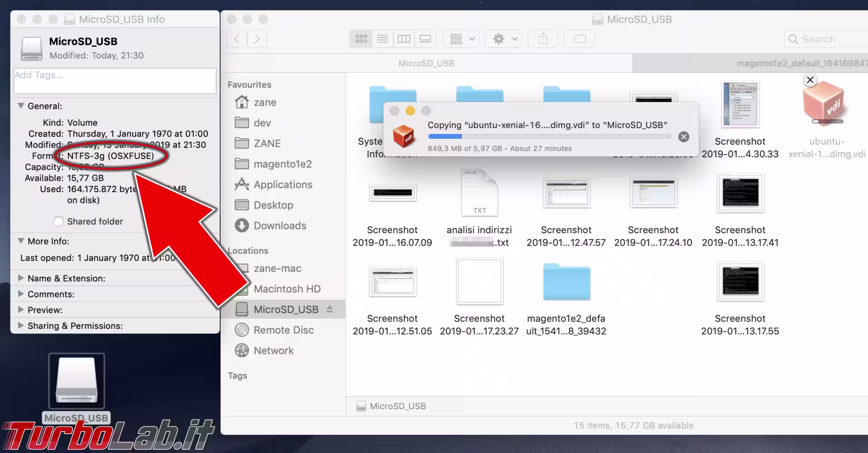Expand the Preview section
This screenshot has height=453, width=868.
[21, 310]
